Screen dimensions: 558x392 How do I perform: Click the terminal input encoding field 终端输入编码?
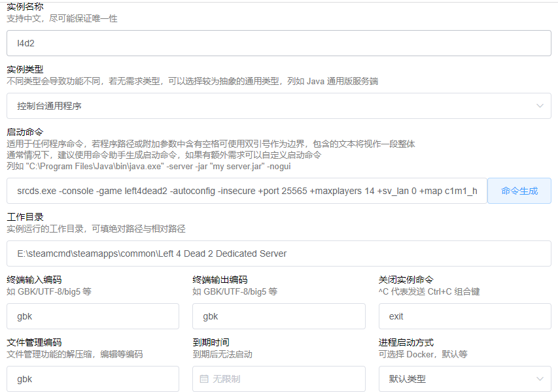click(x=93, y=316)
